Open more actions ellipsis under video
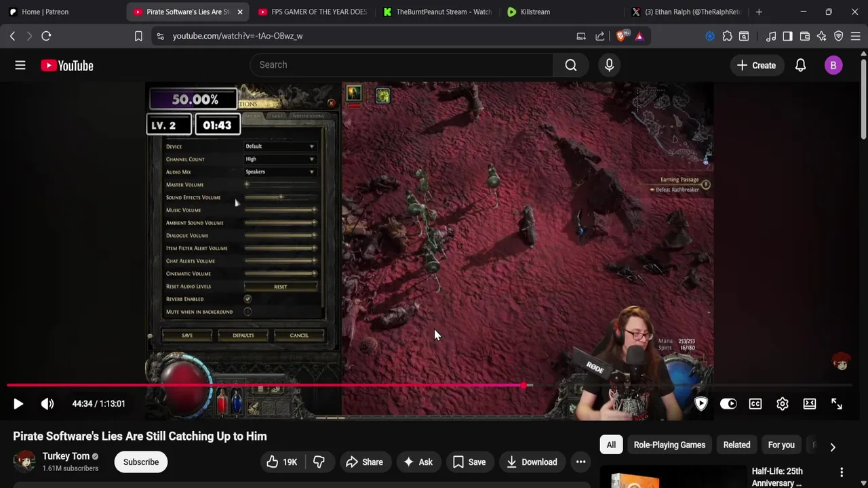868x488 pixels. pos(581,462)
